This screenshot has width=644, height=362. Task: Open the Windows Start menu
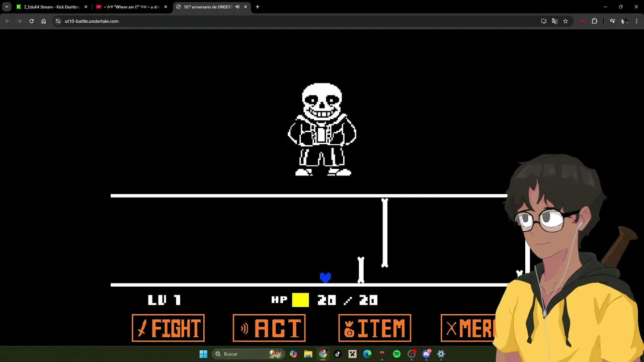tap(203, 354)
